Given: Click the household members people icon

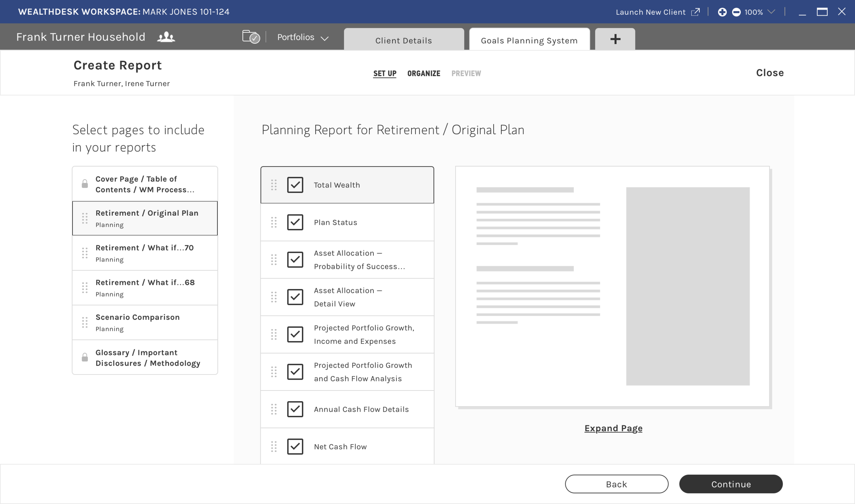Looking at the screenshot, I should (x=166, y=37).
